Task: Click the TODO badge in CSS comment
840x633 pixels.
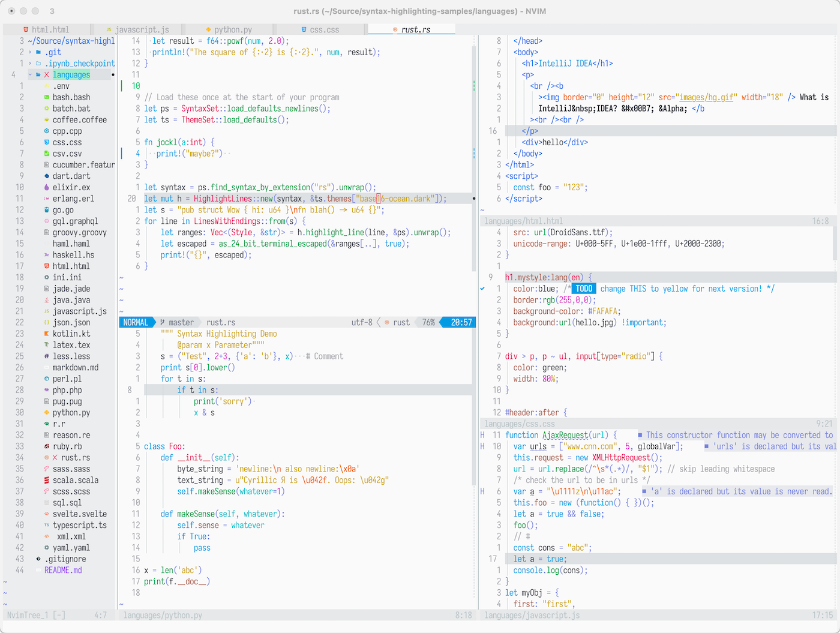Action: pos(584,289)
